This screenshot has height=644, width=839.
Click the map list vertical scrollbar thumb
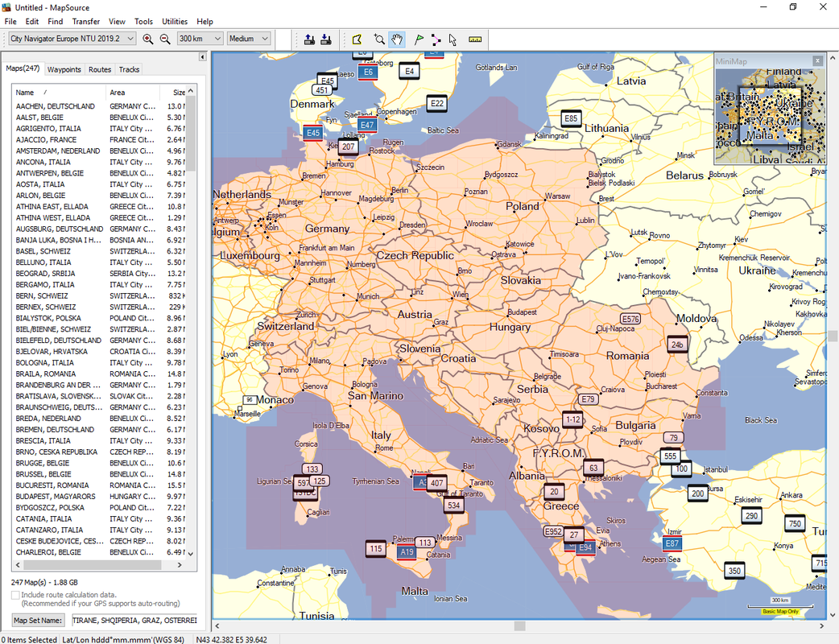[191, 134]
